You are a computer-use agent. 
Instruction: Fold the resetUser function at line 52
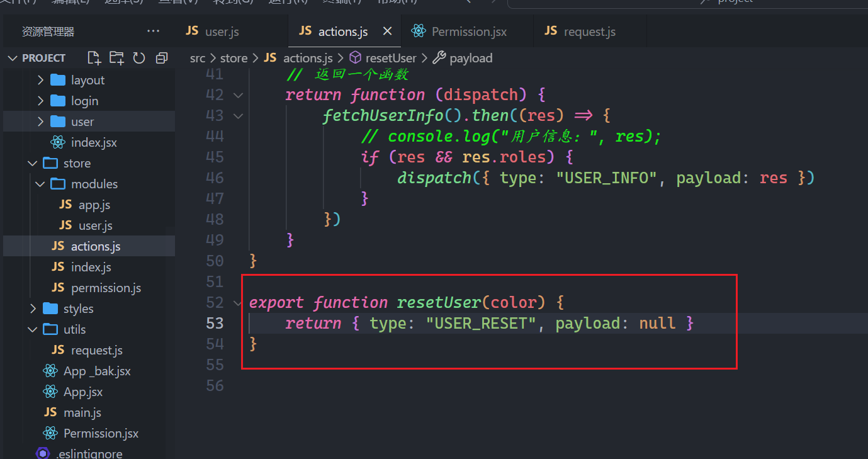point(238,302)
